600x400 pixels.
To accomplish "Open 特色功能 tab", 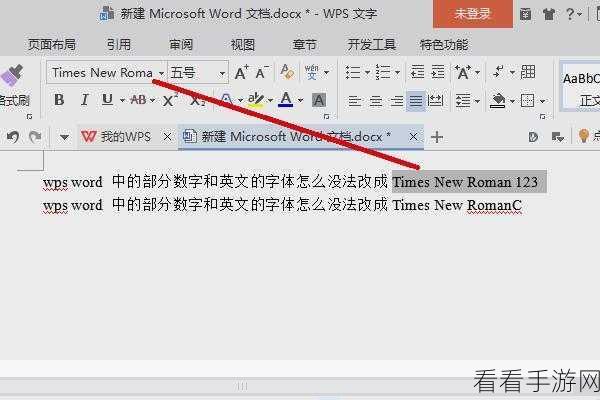I will (x=444, y=45).
